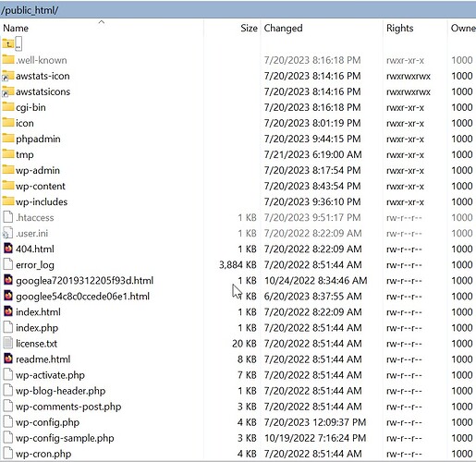Select googlea72019312205f93d.html file
Screen dimensions: 476x462
pos(84,281)
